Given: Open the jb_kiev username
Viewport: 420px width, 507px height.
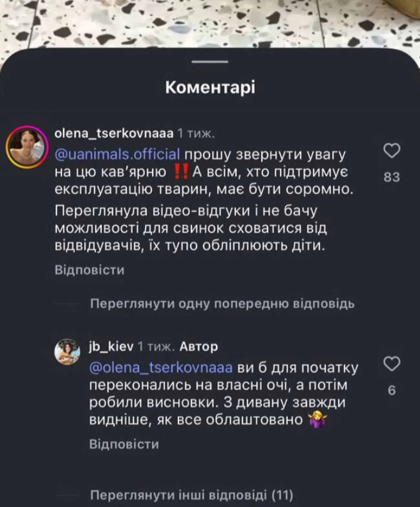Looking at the screenshot, I should [111, 347].
